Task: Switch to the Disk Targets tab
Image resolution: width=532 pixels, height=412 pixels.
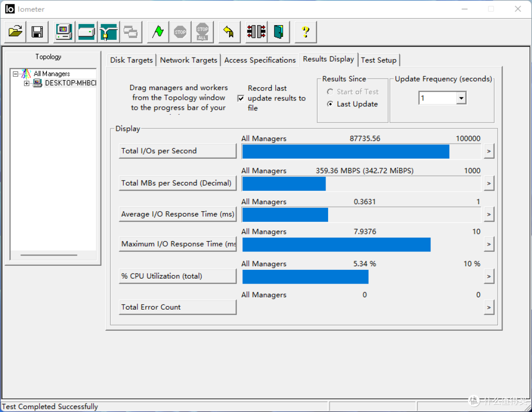Action: pyautogui.click(x=132, y=60)
